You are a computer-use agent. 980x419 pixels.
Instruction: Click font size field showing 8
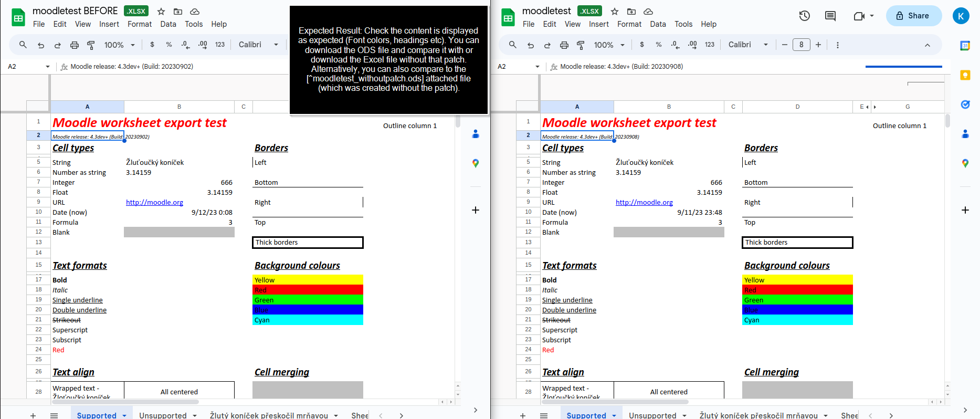[x=802, y=45]
